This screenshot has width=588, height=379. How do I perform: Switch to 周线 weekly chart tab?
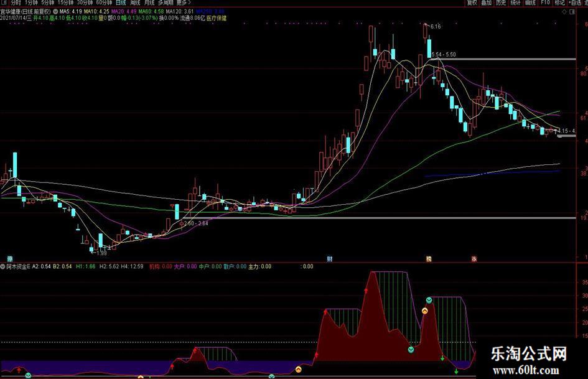pyautogui.click(x=135, y=2)
